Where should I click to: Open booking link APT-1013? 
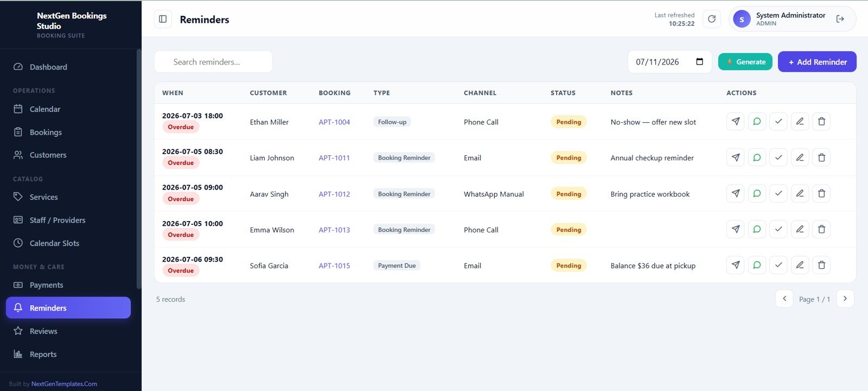point(334,230)
